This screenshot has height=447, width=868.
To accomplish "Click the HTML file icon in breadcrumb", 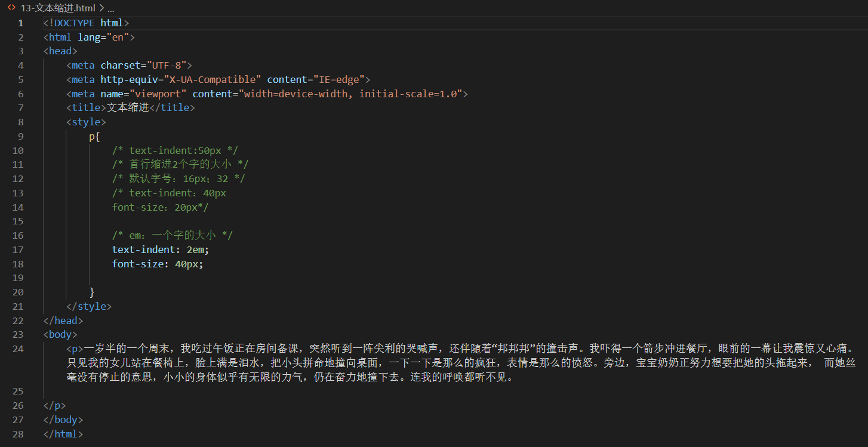I will tap(11, 8).
